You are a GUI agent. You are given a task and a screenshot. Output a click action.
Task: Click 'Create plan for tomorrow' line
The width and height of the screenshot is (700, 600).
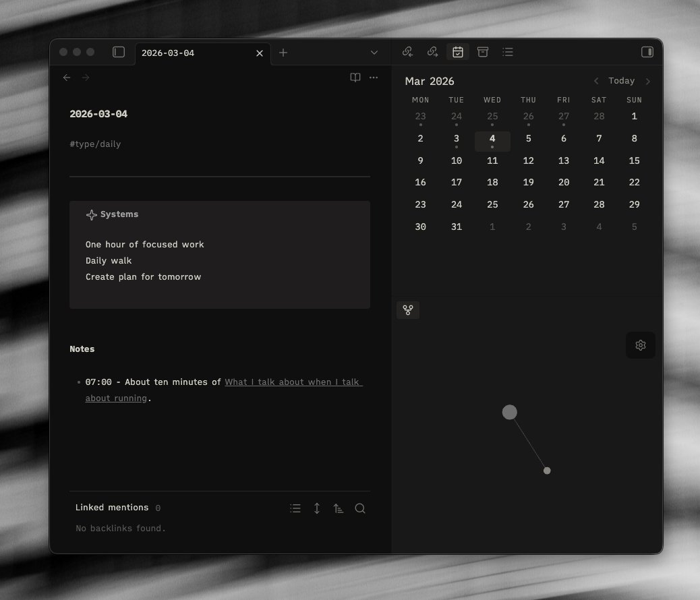click(143, 277)
